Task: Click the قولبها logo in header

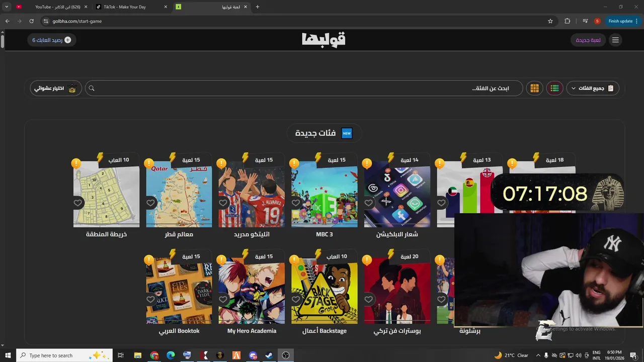Action: pyautogui.click(x=324, y=39)
